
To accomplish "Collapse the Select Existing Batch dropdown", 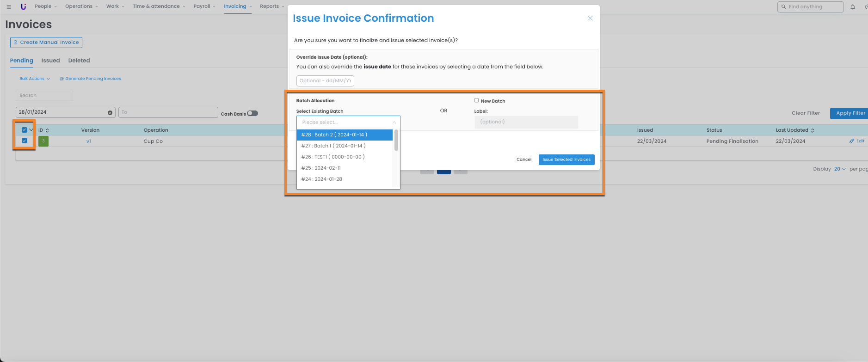I will click(394, 122).
